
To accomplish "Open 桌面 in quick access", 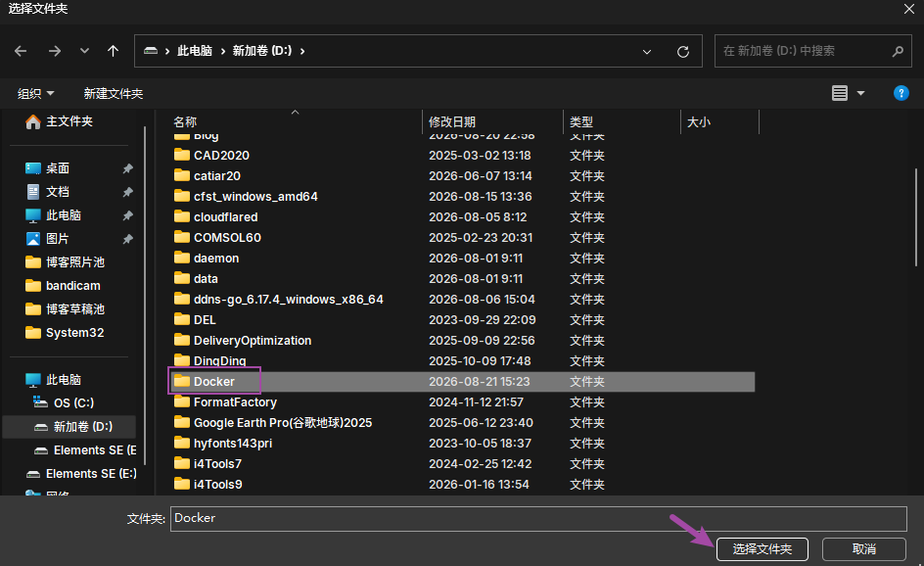I will [58, 168].
